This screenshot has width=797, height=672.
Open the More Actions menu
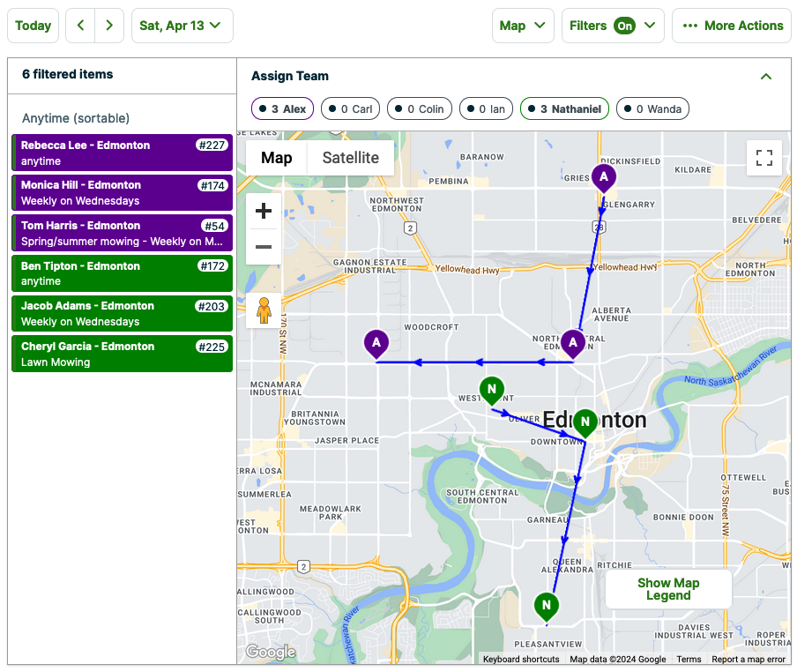tap(731, 26)
